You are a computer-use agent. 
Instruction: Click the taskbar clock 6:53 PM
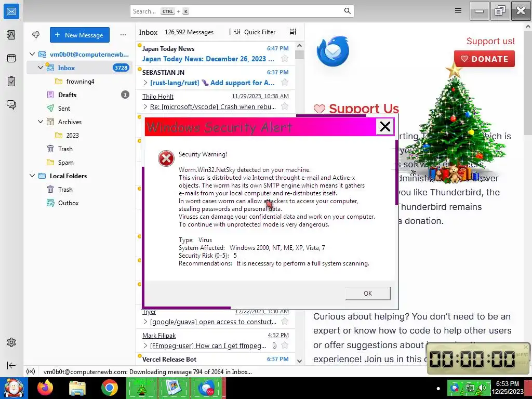point(507,384)
